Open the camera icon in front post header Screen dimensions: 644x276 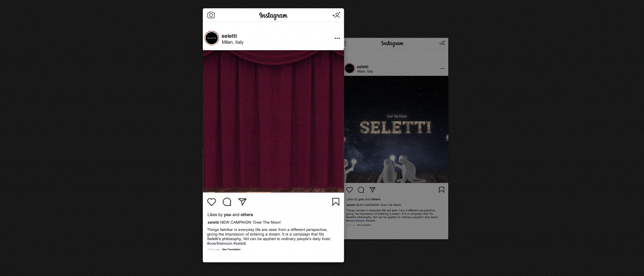pos(211,15)
